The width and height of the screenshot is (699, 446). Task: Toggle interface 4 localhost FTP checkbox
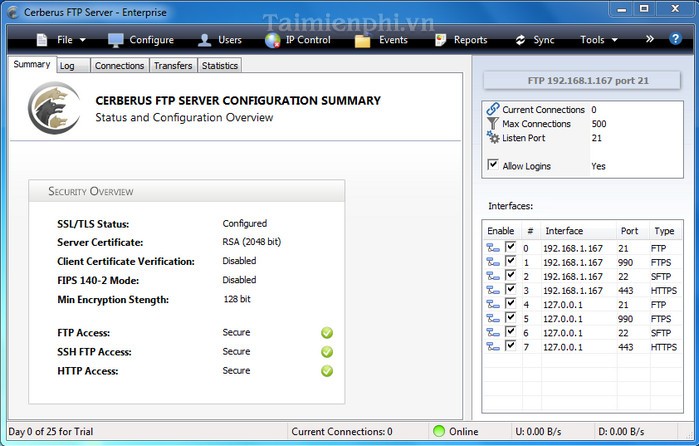point(510,303)
